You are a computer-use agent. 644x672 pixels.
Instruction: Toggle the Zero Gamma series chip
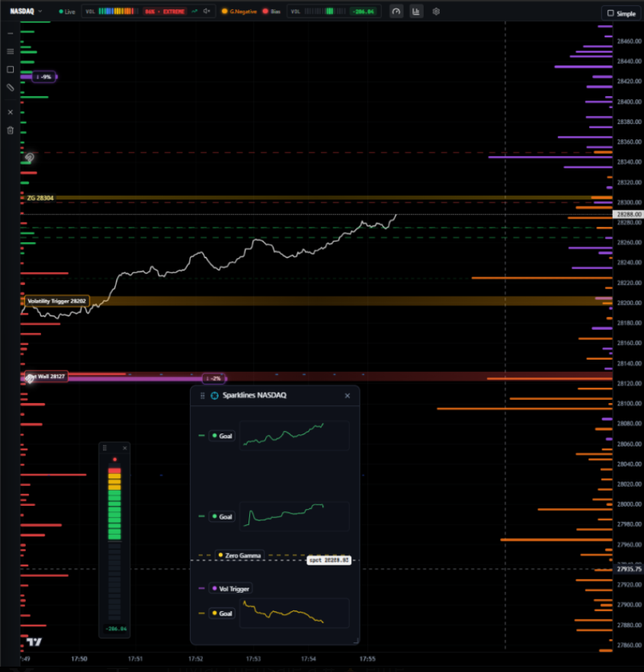(x=239, y=555)
